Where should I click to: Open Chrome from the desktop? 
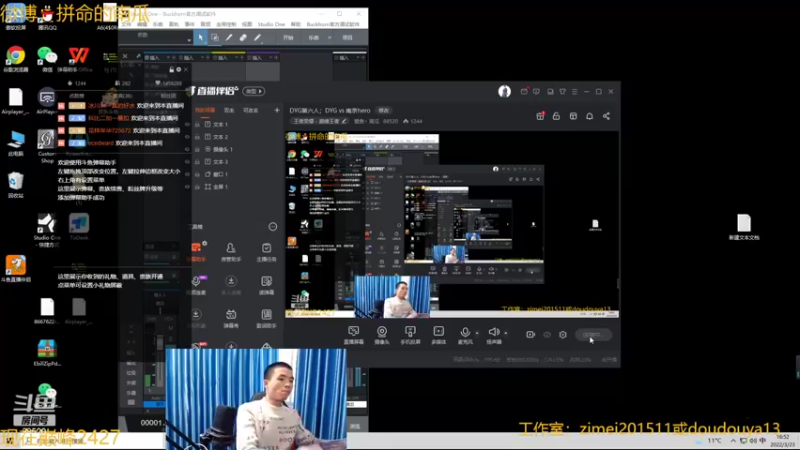pos(15,59)
